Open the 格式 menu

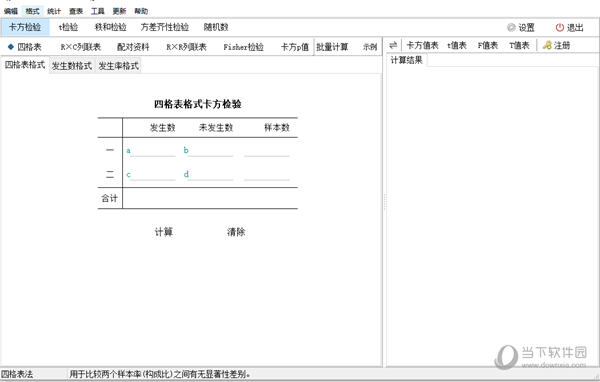coord(33,11)
